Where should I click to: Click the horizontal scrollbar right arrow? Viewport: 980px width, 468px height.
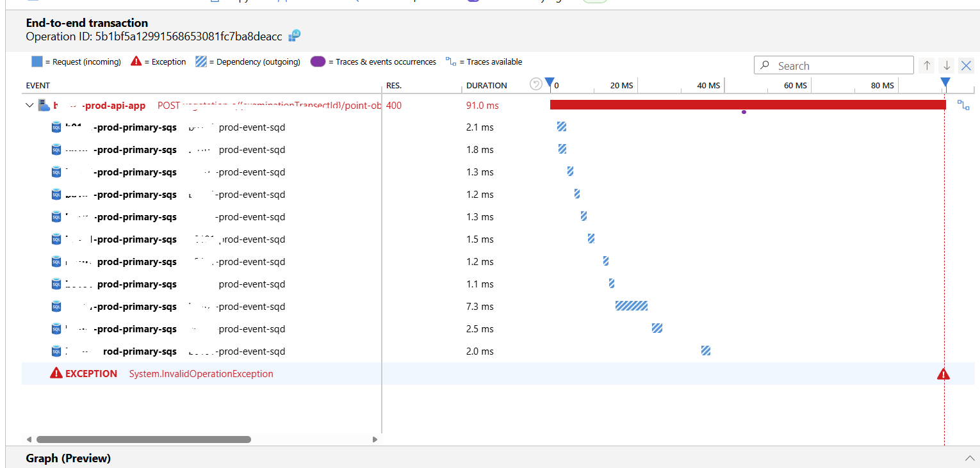[x=375, y=439]
